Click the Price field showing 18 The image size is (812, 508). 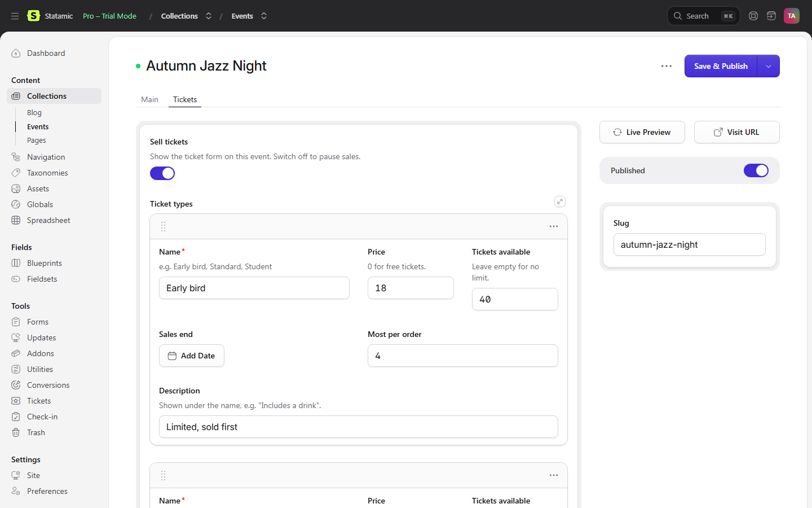411,288
